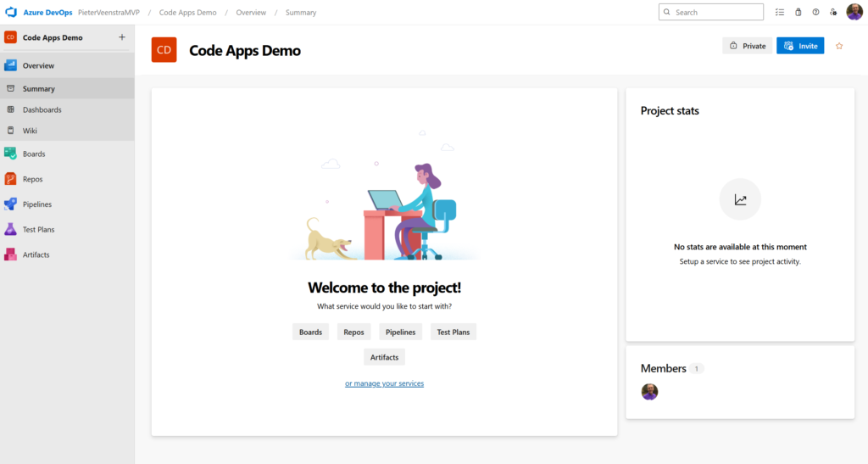Click the orange Repos icon
The image size is (868, 464).
tap(10, 178)
